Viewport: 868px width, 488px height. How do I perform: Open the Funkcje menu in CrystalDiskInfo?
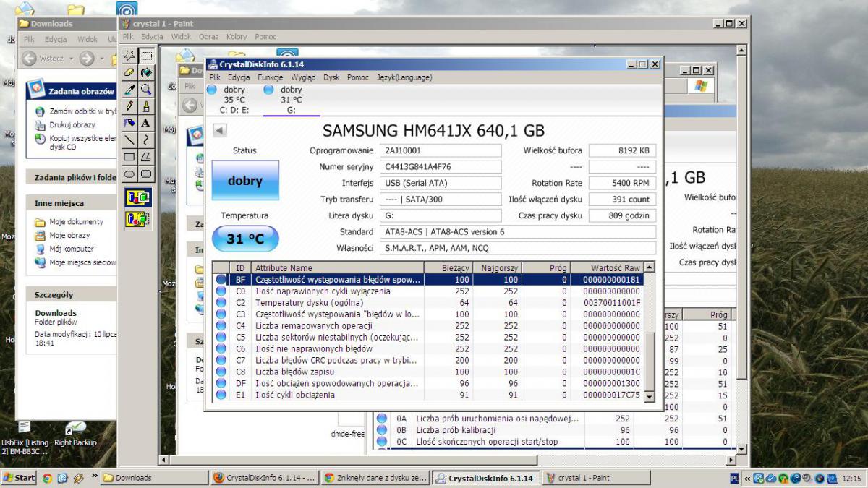pyautogui.click(x=270, y=77)
